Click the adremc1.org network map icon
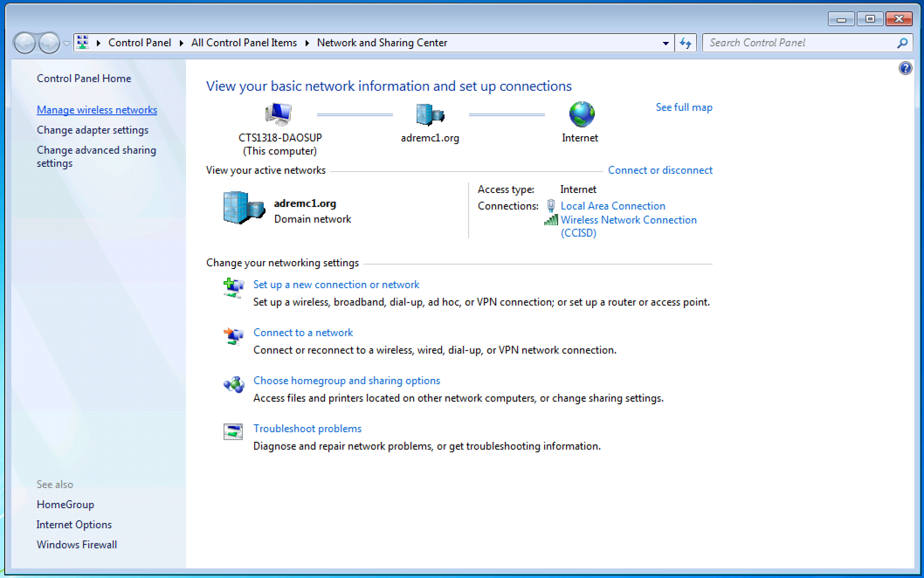The height and width of the screenshot is (578, 924). [x=430, y=114]
